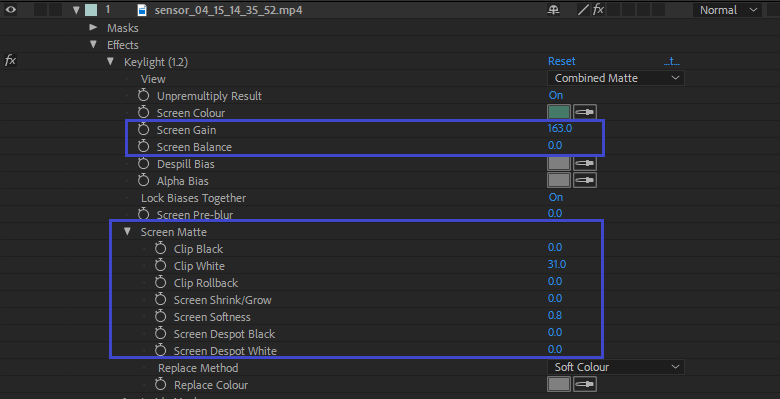This screenshot has width=780, height=399.
Task: Collapse the Keylight (1.2) effect
Action: (110, 62)
